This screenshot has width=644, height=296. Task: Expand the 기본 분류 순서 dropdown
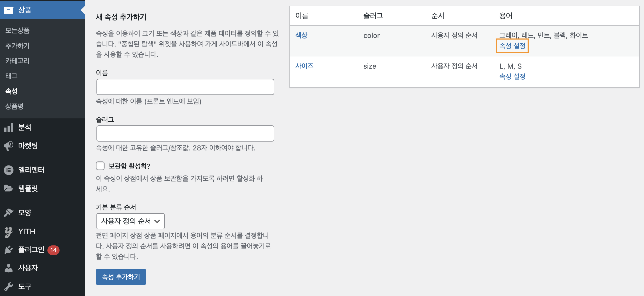[130, 221]
